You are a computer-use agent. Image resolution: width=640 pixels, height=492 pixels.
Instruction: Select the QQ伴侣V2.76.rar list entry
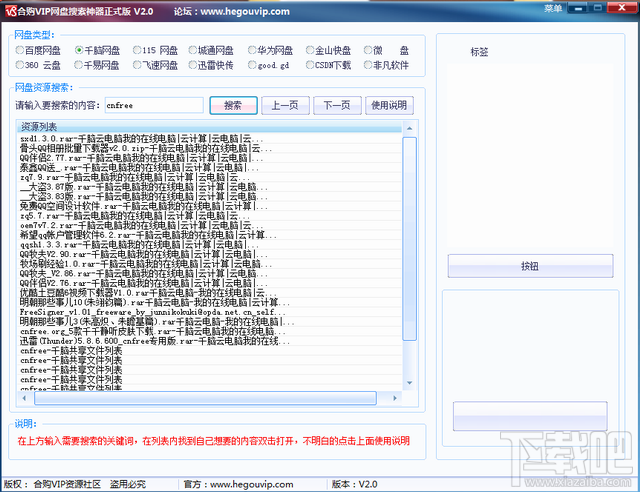coord(209,283)
